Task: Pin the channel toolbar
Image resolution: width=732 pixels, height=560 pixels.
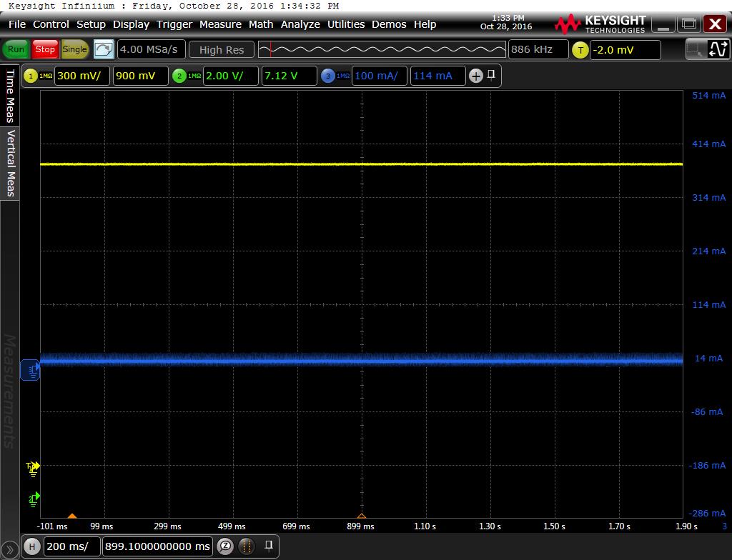Action: (x=491, y=75)
